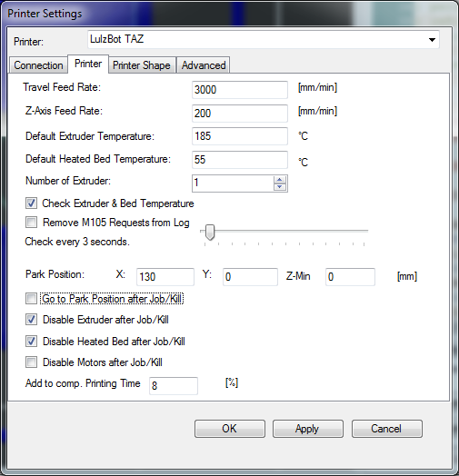Switch to the Advanced tab

coord(204,65)
